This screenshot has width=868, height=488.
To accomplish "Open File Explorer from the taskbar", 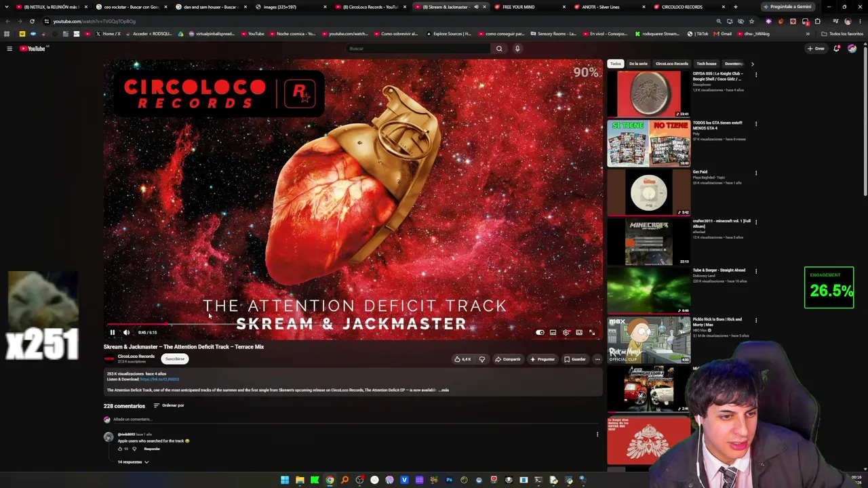I will (300, 481).
